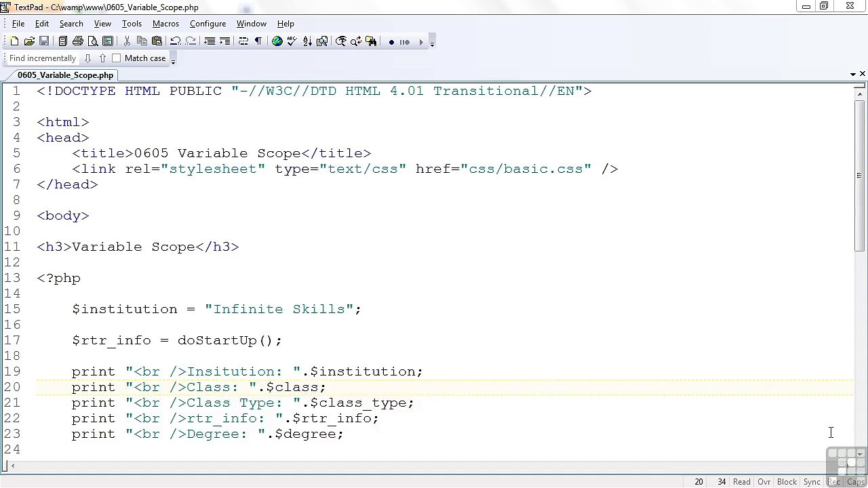Open the document tab list dropdown

[x=853, y=74]
